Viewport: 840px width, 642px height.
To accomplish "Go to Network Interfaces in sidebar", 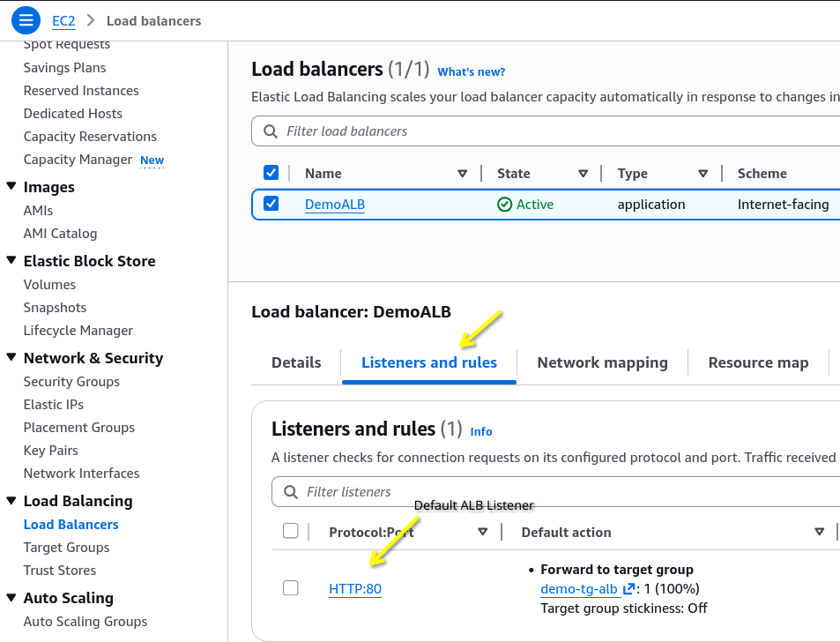I will (x=81, y=474).
